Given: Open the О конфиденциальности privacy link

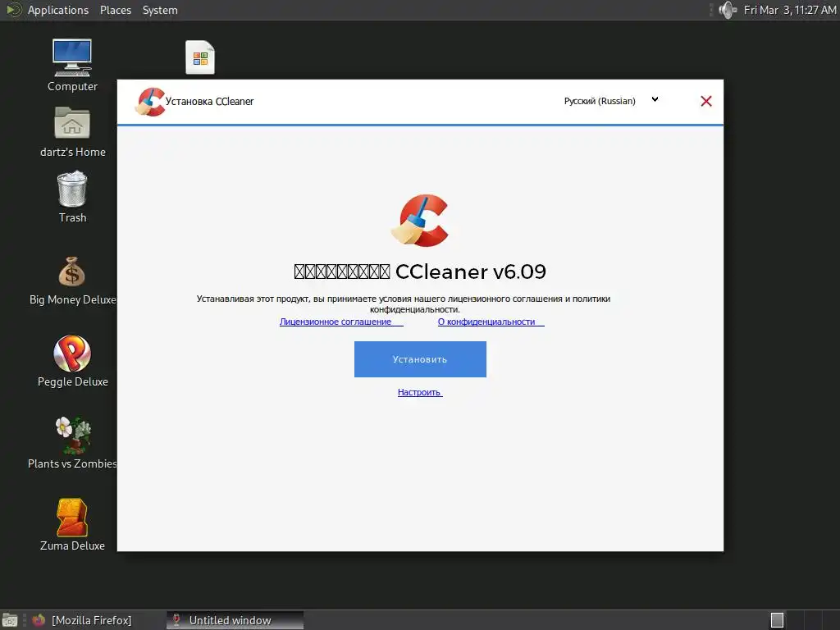Looking at the screenshot, I should point(491,322).
